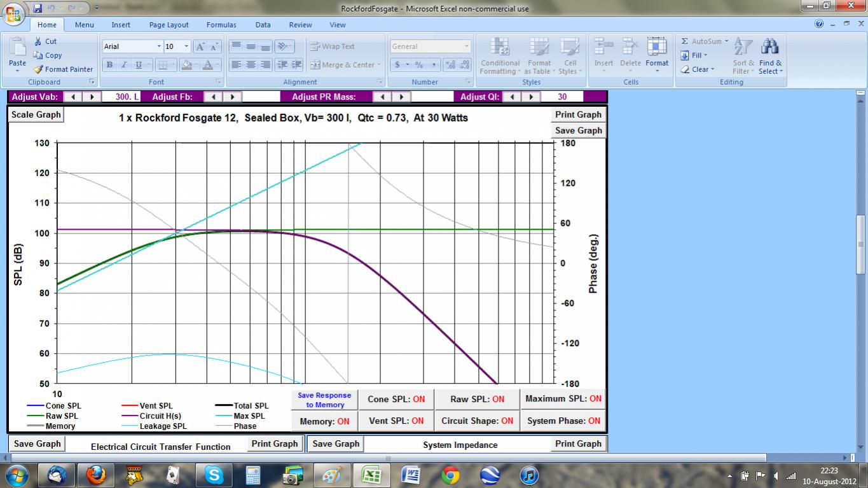Open Calculator from the taskbar

click(x=254, y=475)
